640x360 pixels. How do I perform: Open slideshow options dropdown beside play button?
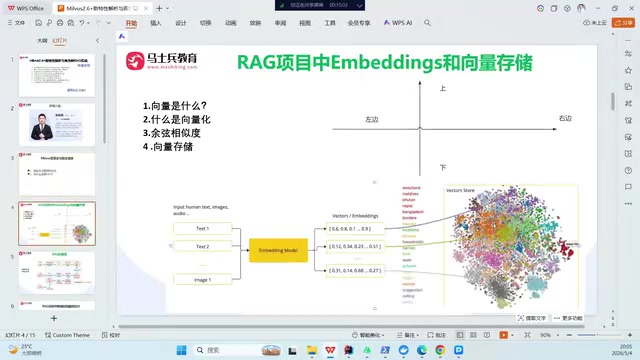point(512,335)
